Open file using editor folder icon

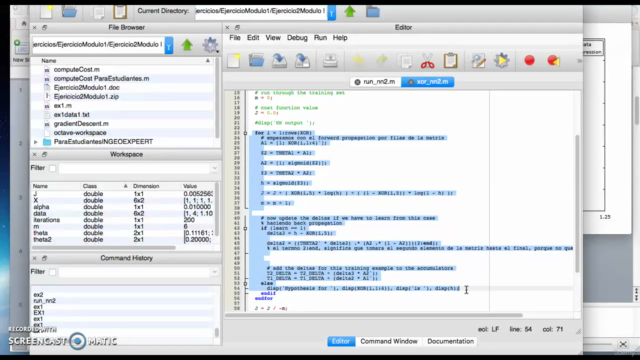tap(257, 61)
